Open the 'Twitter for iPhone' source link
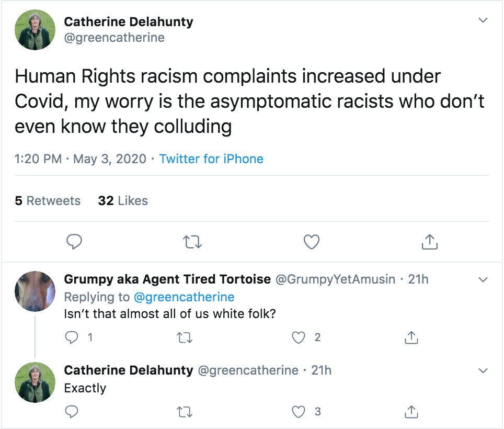The image size is (504, 429). 211,159
